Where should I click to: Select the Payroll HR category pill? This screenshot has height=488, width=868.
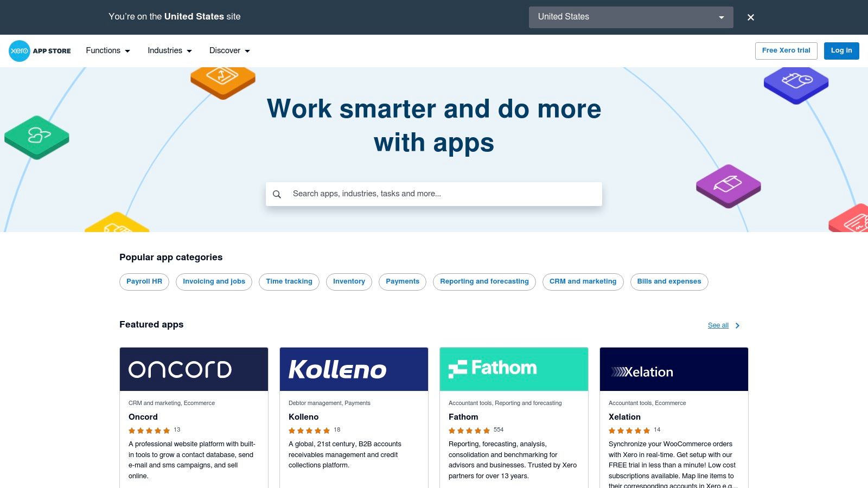(144, 281)
